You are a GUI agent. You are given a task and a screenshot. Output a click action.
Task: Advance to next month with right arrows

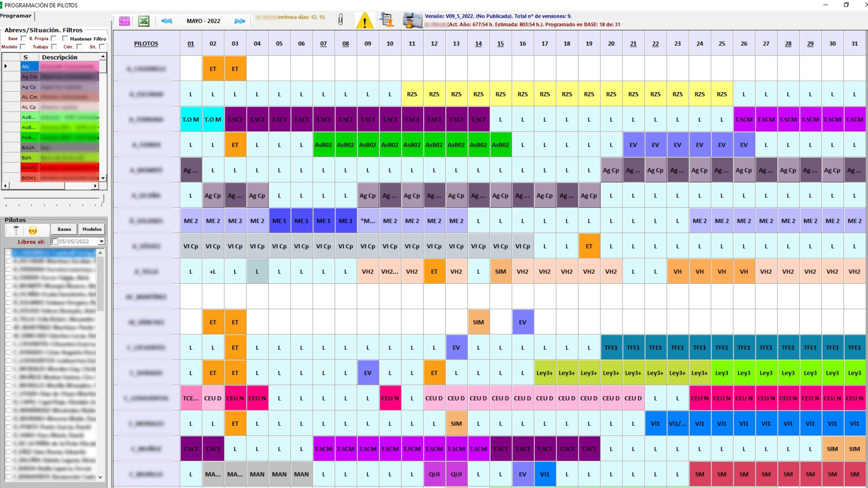240,21
